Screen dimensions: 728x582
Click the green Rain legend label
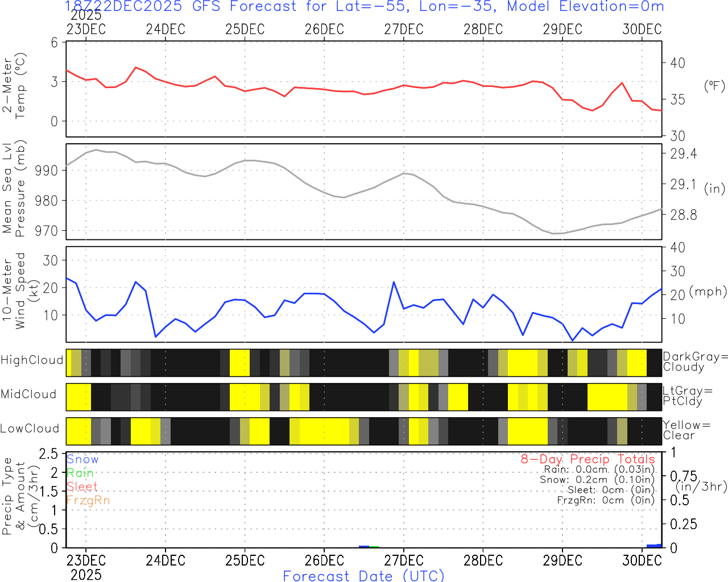[x=80, y=473]
